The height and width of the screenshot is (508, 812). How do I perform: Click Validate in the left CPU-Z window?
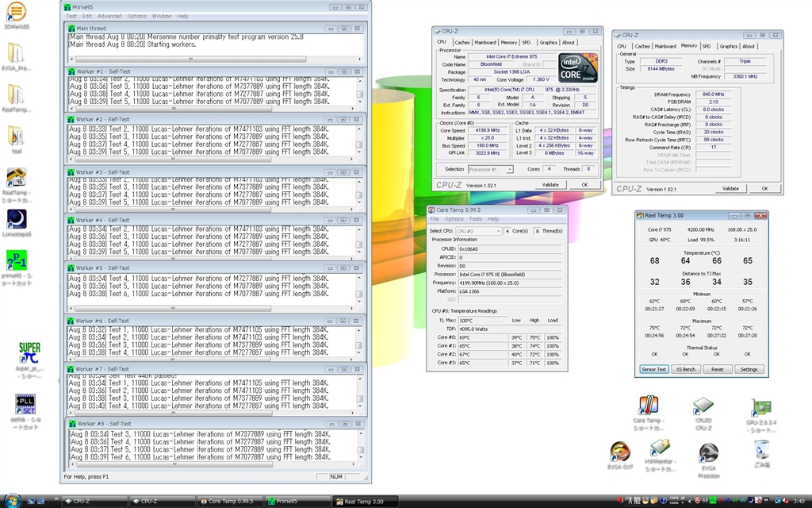550,184
